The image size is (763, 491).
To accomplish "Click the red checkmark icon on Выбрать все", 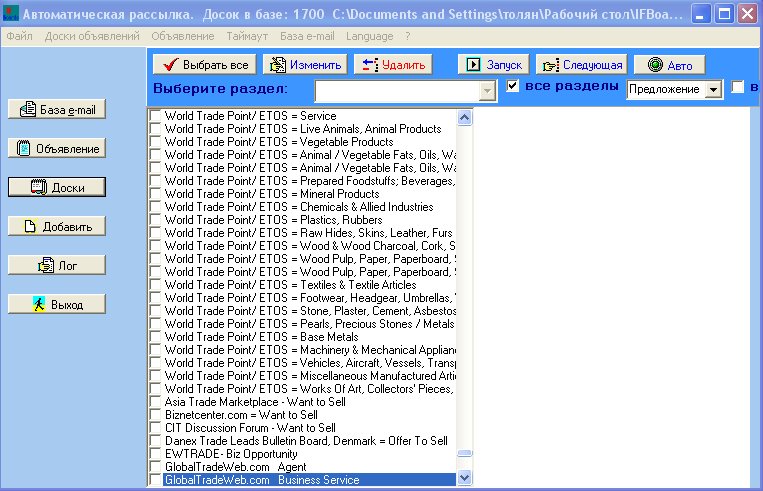I will tap(170, 64).
